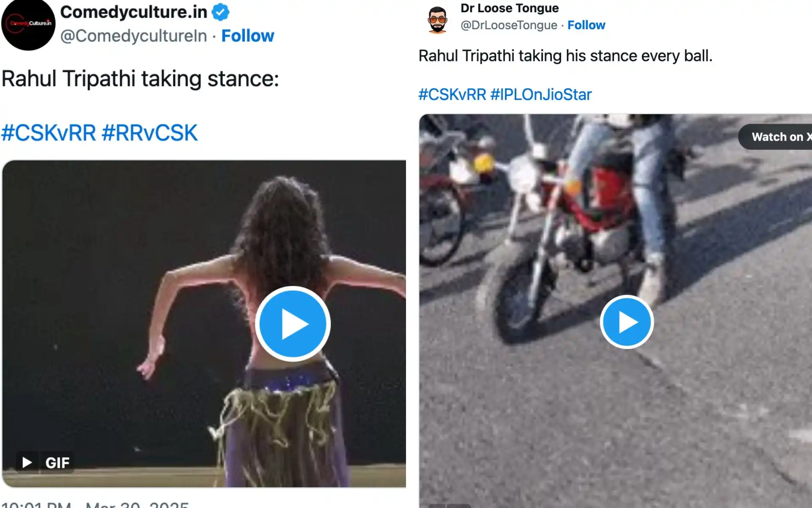
Task: Click the GIF badge on the dancer clip
Action: coord(57,462)
